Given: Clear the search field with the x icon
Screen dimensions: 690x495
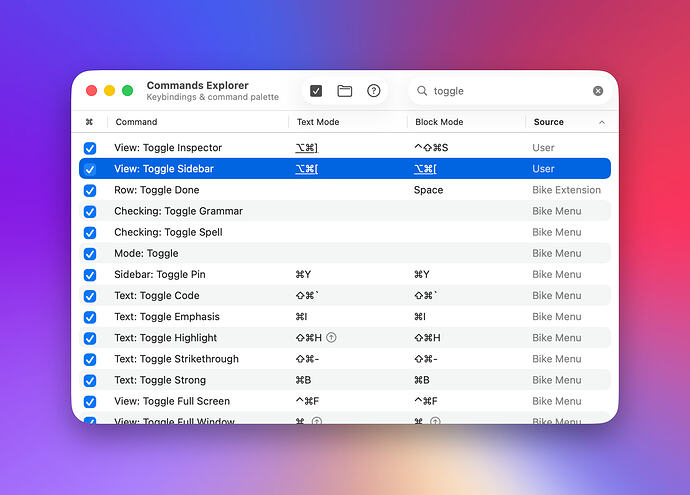Looking at the screenshot, I should pos(598,91).
